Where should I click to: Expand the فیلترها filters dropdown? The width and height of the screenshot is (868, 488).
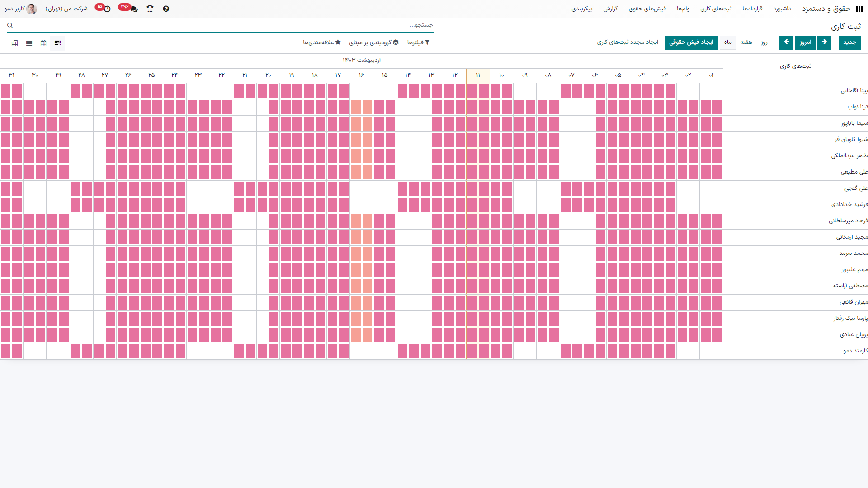(x=418, y=42)
